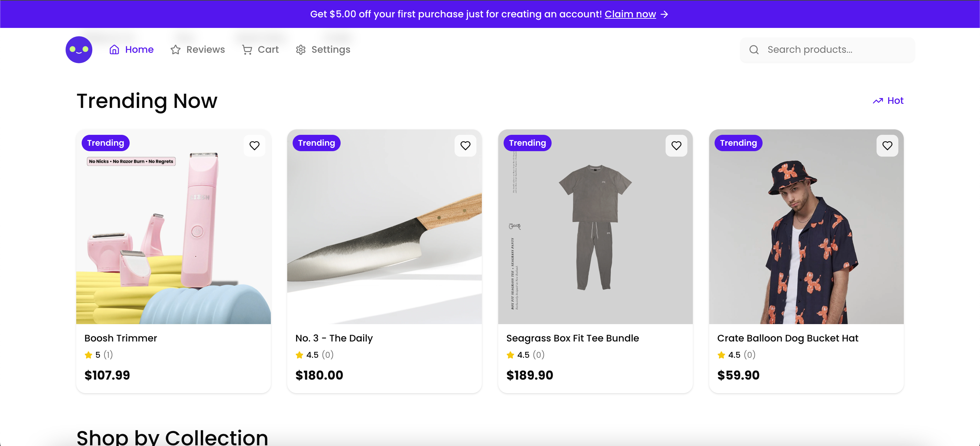Open the Settings gear icon
The height and width of the screenshot is (446, 980).
tap(300, 49)
